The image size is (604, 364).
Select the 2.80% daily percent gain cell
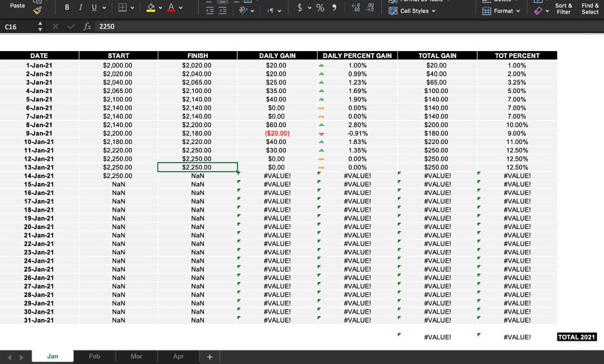(357, 125)
